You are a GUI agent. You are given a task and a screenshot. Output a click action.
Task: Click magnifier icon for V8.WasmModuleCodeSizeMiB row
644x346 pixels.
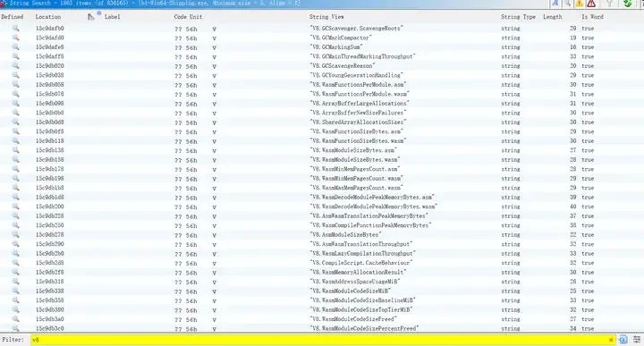[15, 291]
